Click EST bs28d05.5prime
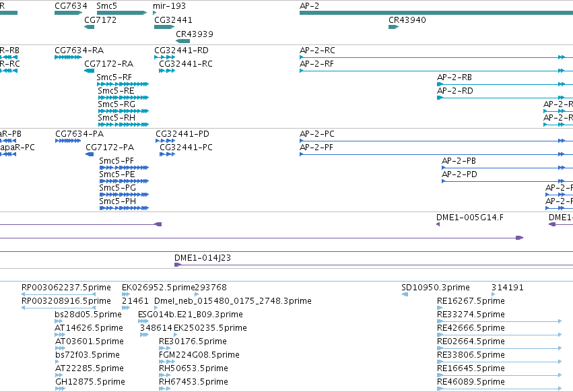The width and height of the screenshot is (573, 392). [88, 315]
